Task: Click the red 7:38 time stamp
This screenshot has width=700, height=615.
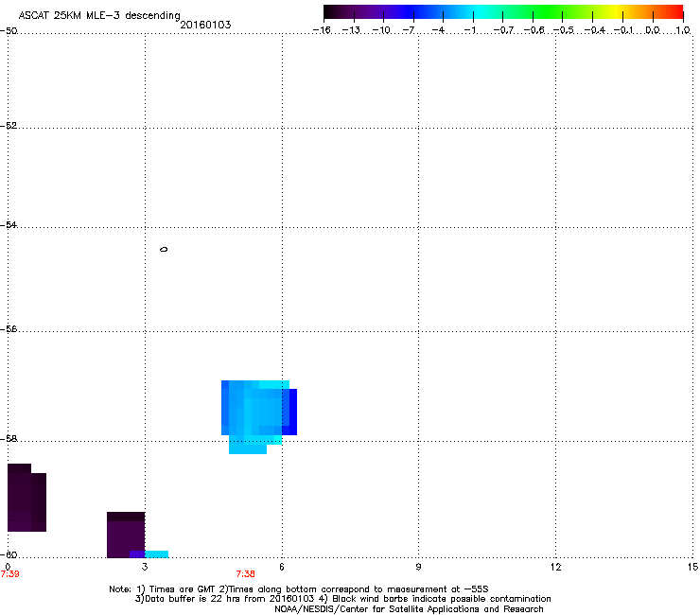Action: coord(246,574)
